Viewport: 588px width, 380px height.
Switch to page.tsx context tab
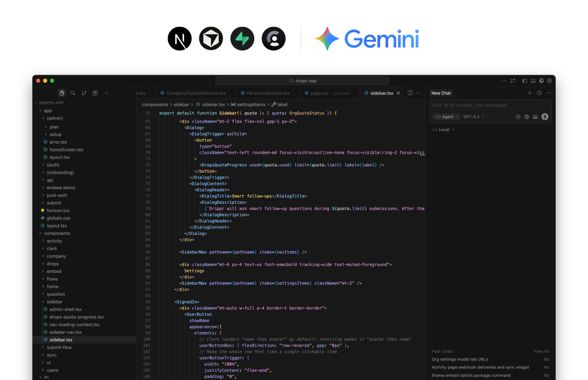click(329, 93)
